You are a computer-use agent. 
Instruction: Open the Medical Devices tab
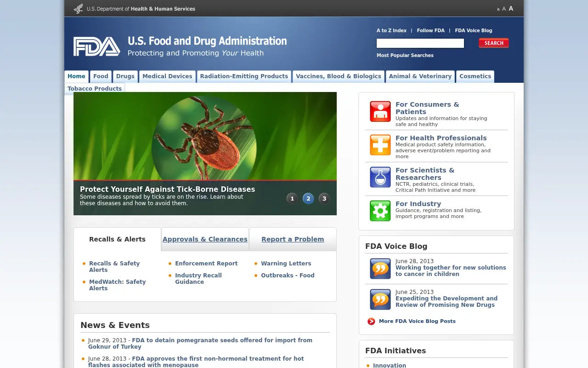pyautogui.click(x=167, y=76)
